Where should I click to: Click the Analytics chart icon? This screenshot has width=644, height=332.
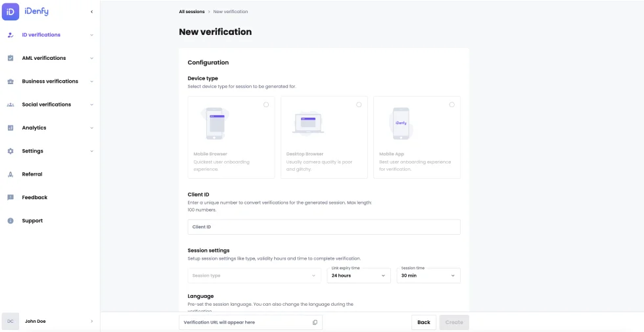tap(11, 128)
